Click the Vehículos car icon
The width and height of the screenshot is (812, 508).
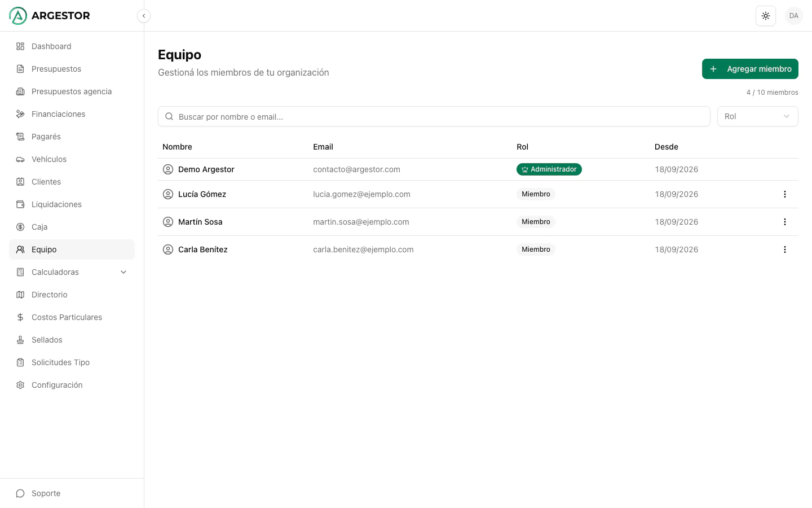(x=20, y=159)
